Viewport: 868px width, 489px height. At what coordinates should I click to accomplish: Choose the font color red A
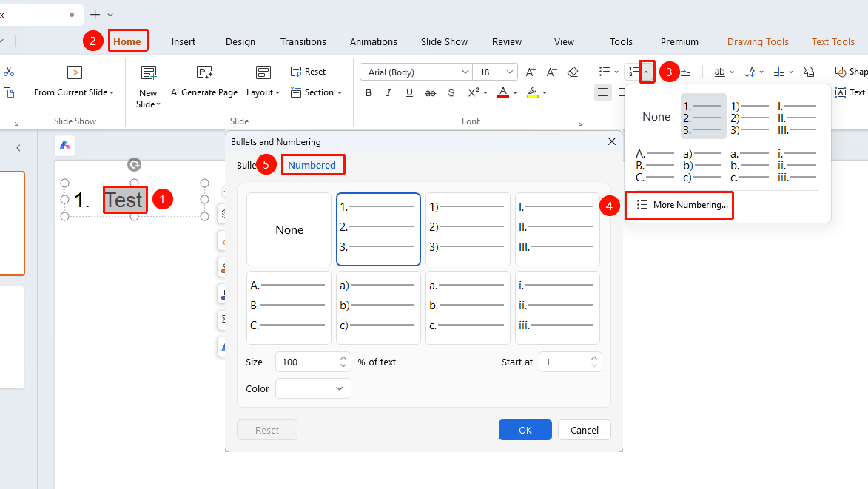click(x=502, y=93)
